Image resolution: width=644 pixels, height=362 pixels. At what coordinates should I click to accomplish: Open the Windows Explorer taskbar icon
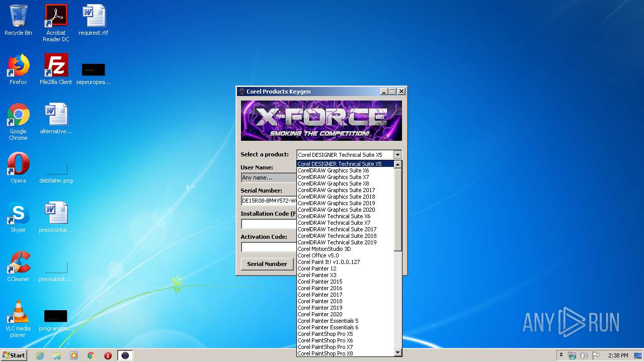click(x=57, y=355)
